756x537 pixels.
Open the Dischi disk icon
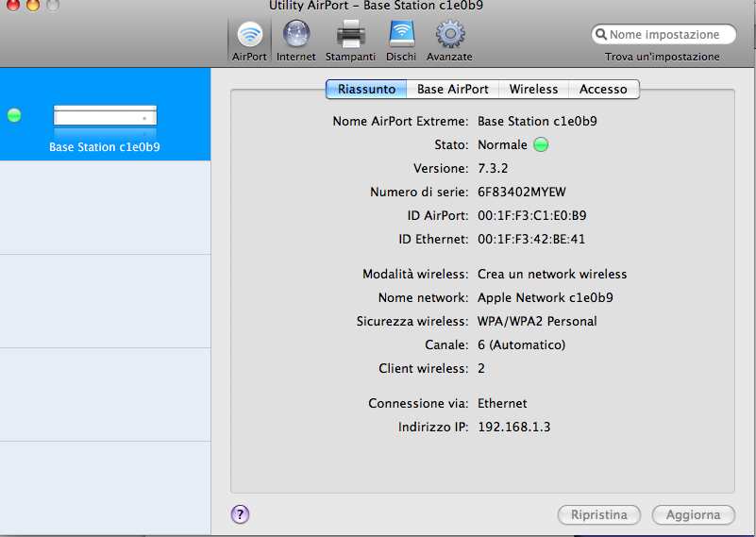click(x=401, y=34)
